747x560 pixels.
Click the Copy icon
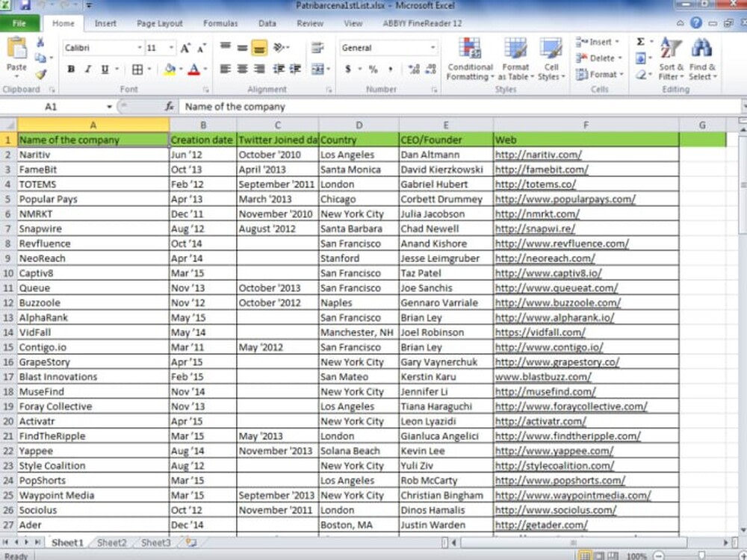click(x=41, y=58)
